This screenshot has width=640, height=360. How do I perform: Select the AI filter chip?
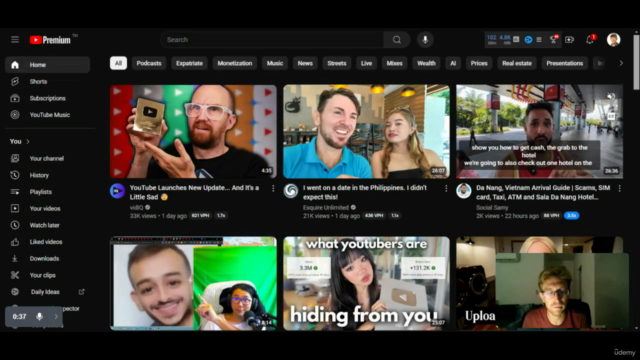pyautogui.click(x=453, y=63)
